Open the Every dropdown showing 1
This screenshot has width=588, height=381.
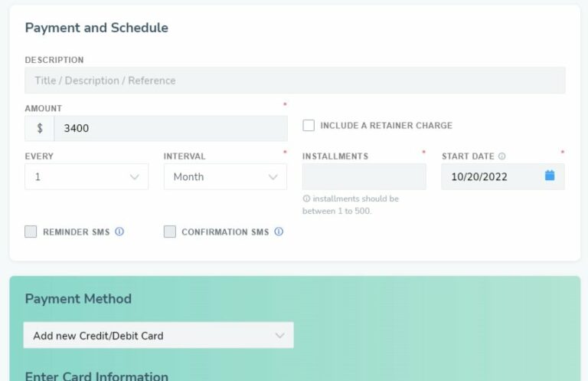tap(87, 176)
